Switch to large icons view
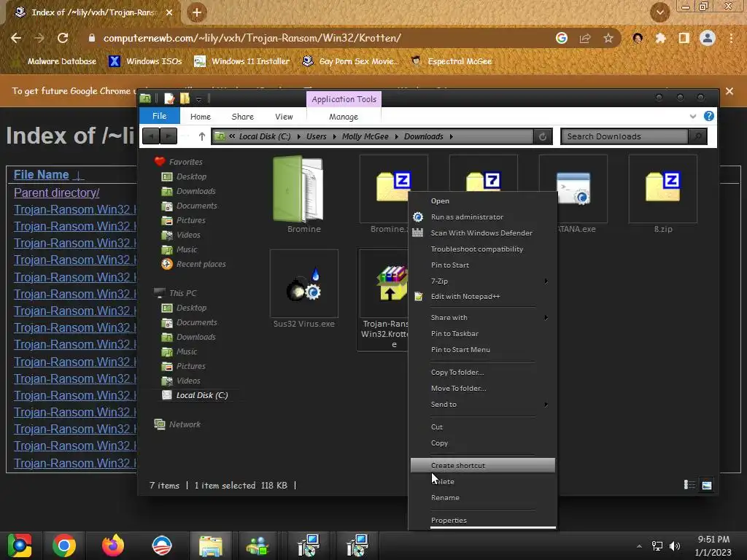This screenshot has height=560, width=747. pyautogui.click(x=707, y=485)
